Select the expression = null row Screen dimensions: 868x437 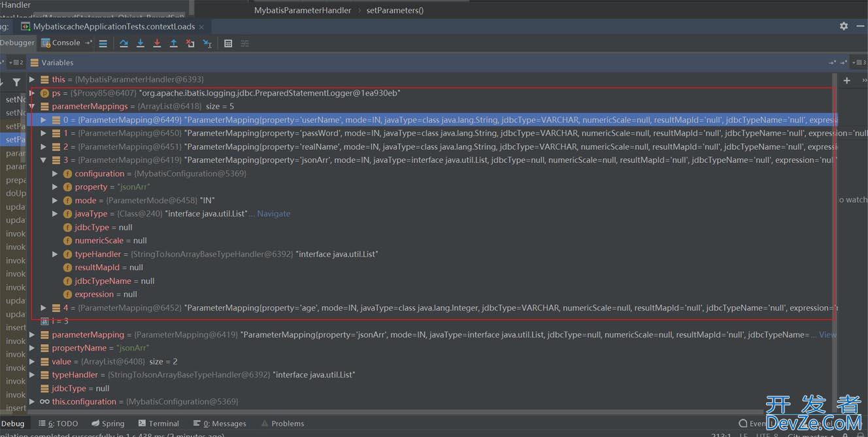tap(432, 294)
